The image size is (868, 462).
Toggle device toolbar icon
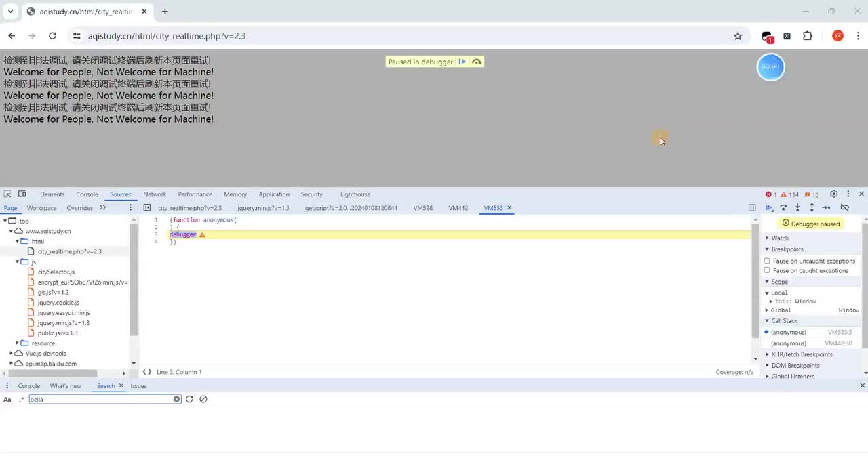pos(22,194)
